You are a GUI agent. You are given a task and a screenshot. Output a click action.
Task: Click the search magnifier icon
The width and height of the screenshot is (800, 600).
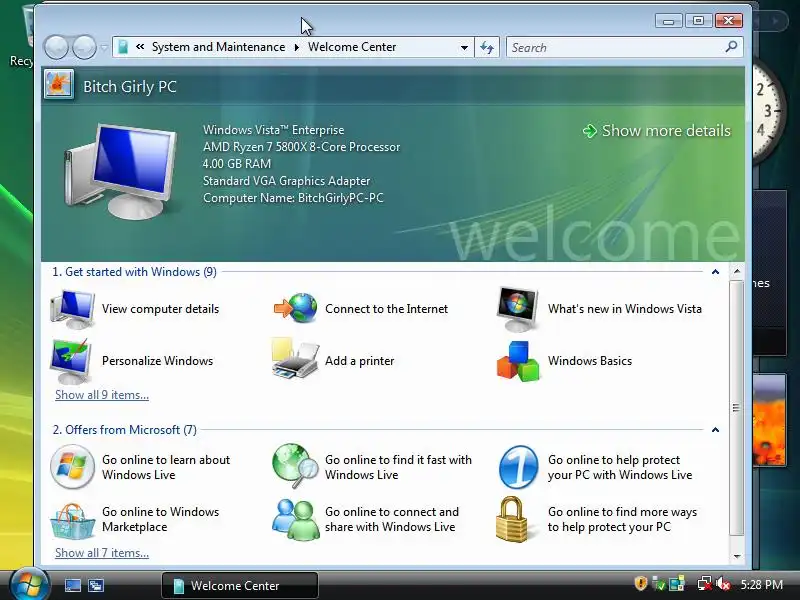tap(731, 47)
